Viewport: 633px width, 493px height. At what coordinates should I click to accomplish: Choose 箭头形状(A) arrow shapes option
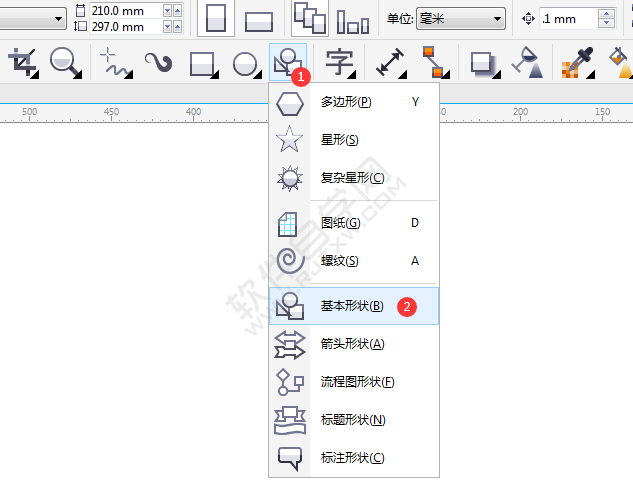click(354, 344)
